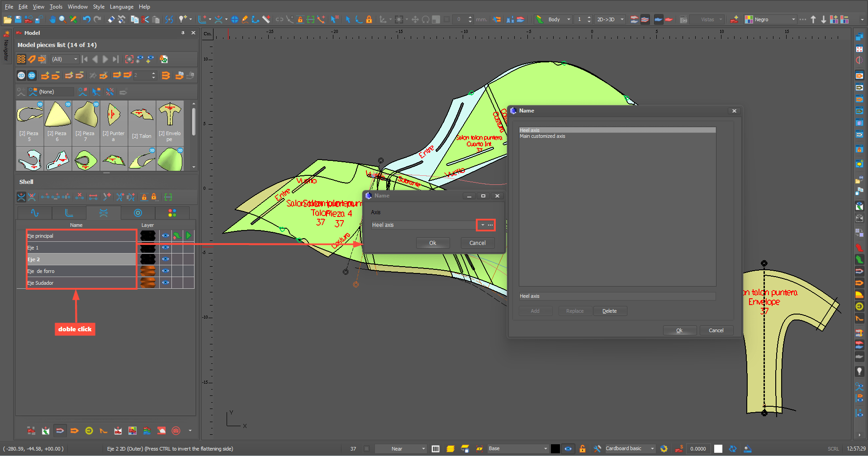Open the Language menu
Screen dimensions: 868x456
(121, 7)
